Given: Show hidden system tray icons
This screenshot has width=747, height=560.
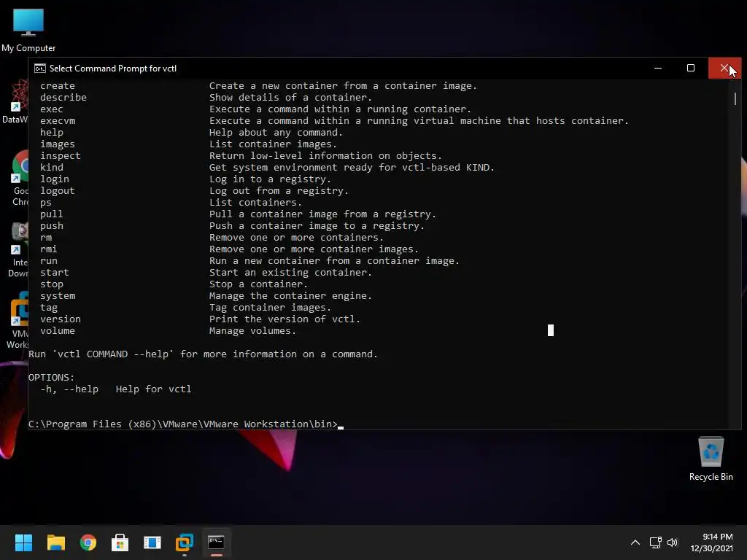Looking at the screenshot, I should coord(635,542).
